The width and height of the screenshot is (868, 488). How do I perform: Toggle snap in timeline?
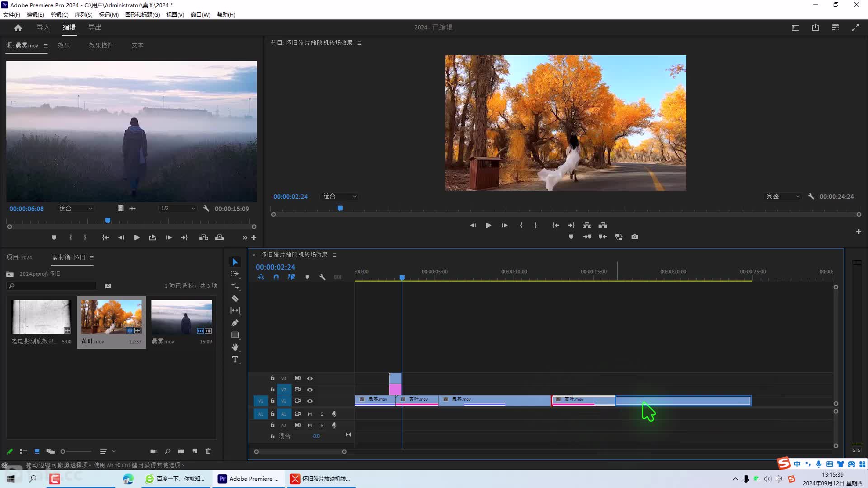(276, 277)
